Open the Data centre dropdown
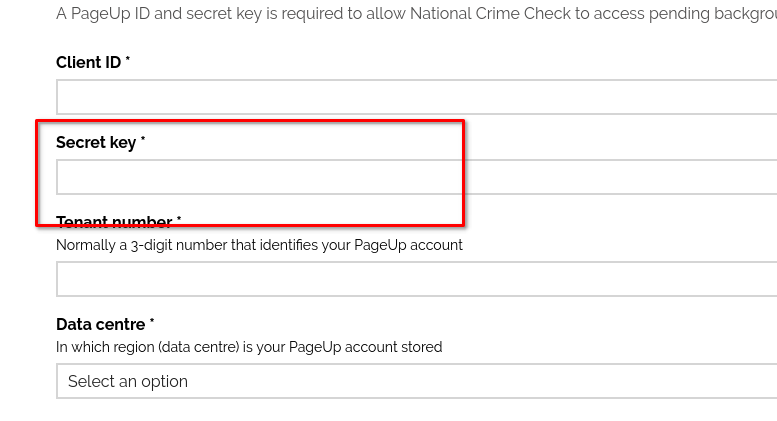This screenshot has height=421, width=777. pyautogui.click(x=416, y=381)
